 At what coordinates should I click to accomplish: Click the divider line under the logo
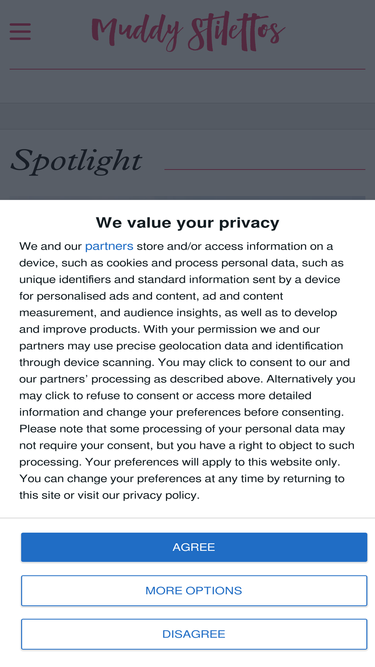tap(188, 69)
